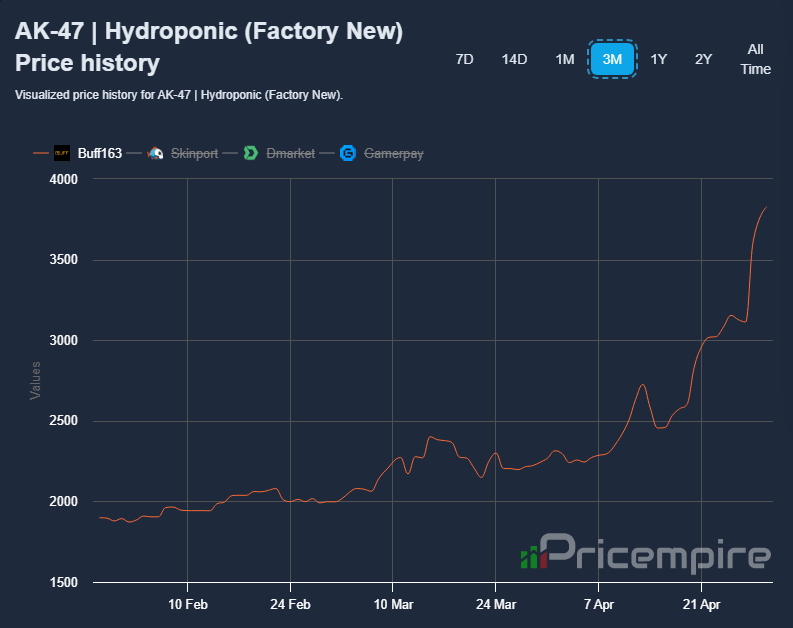Click the 2000 y-axis value
The image size is (793, 628).
pyautogui.click(x=64, y=502)
